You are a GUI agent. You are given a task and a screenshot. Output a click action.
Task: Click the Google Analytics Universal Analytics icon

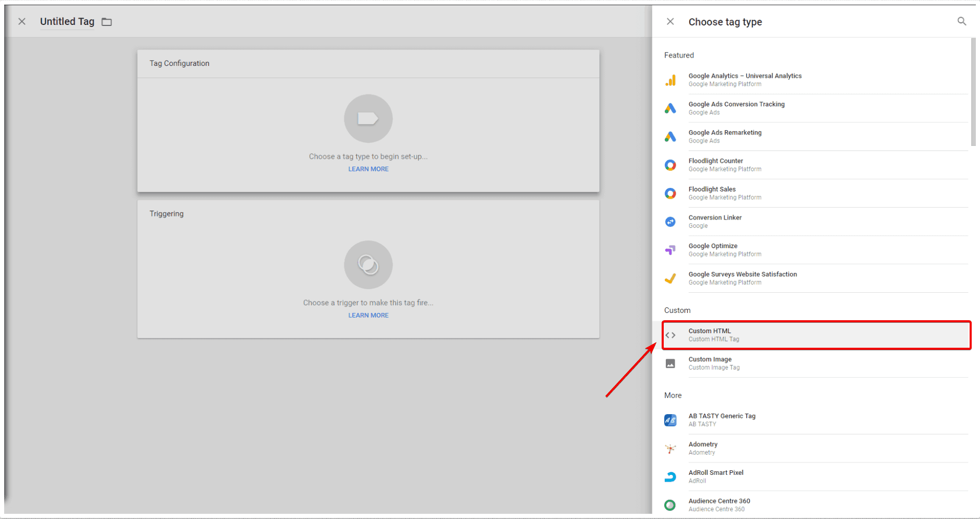pyautogui.click(x=670, y=80)
